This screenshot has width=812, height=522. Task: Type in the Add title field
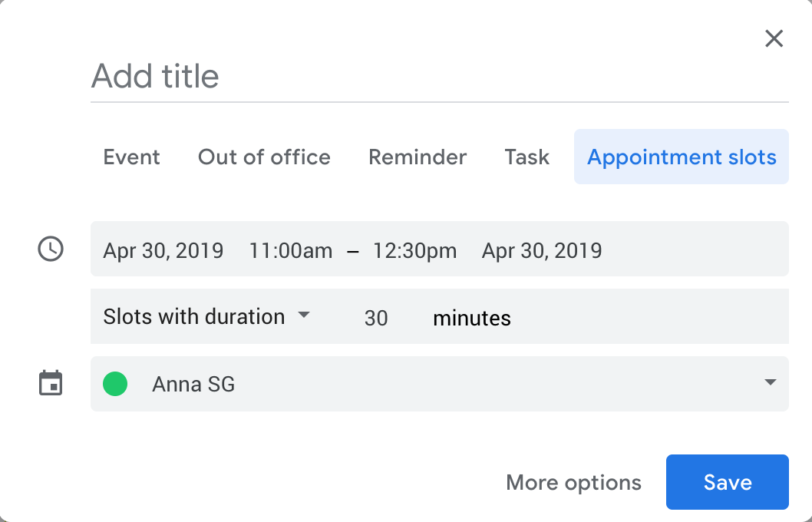point(439,77)
